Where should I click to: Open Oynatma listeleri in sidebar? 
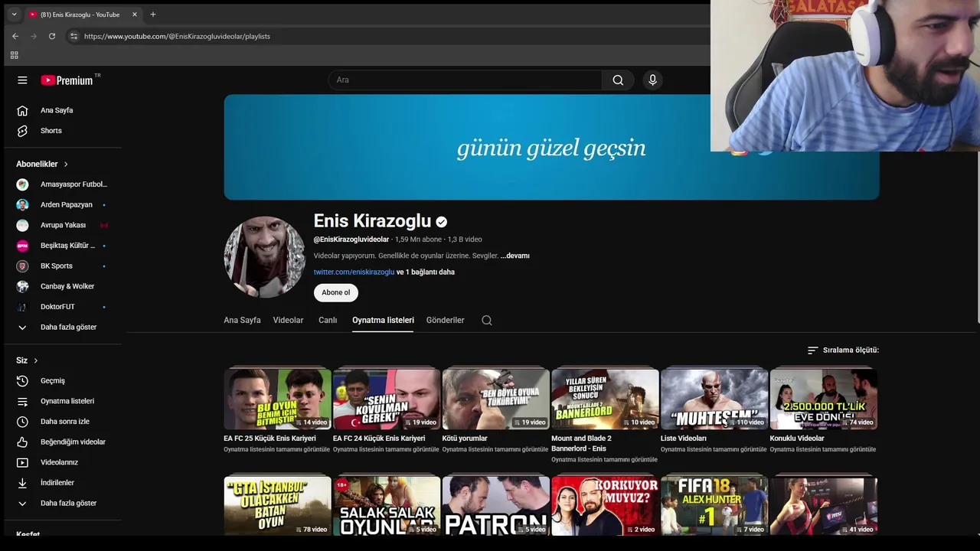point(63,401)
